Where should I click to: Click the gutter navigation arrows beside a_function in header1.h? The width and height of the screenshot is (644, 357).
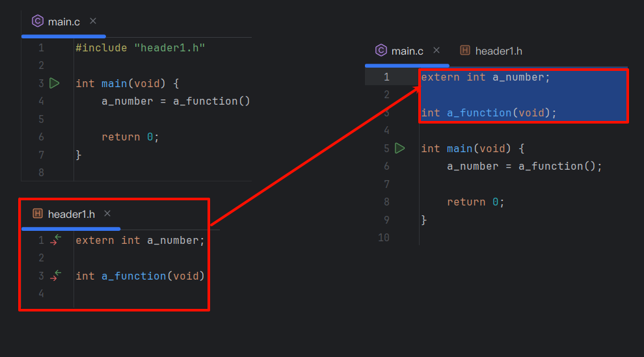tap(55, 276)
